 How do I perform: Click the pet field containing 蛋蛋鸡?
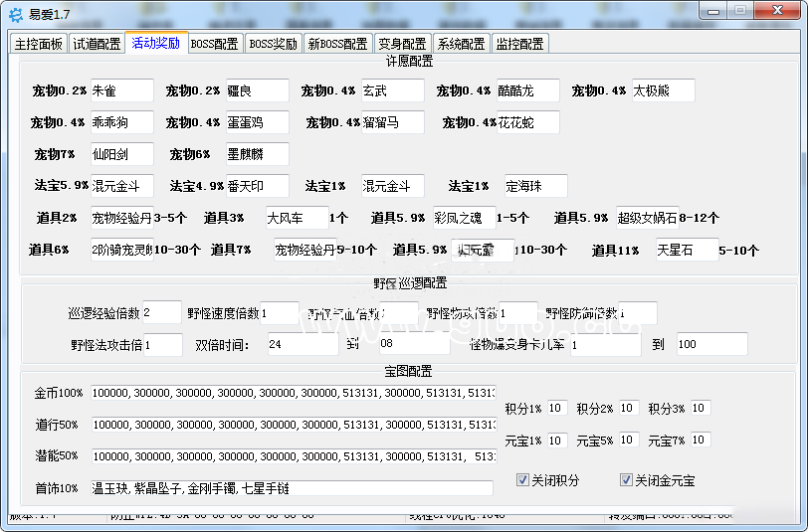point(257,122)
